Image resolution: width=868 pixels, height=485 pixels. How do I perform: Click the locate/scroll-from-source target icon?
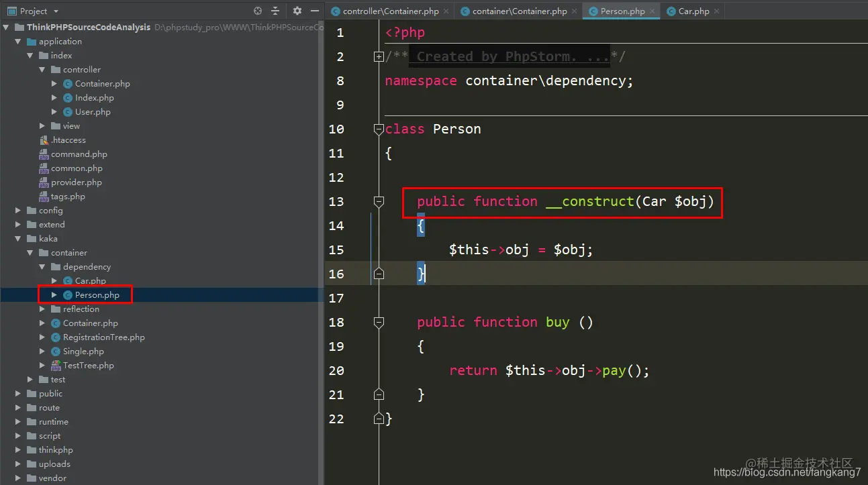[x=258, y=11]
